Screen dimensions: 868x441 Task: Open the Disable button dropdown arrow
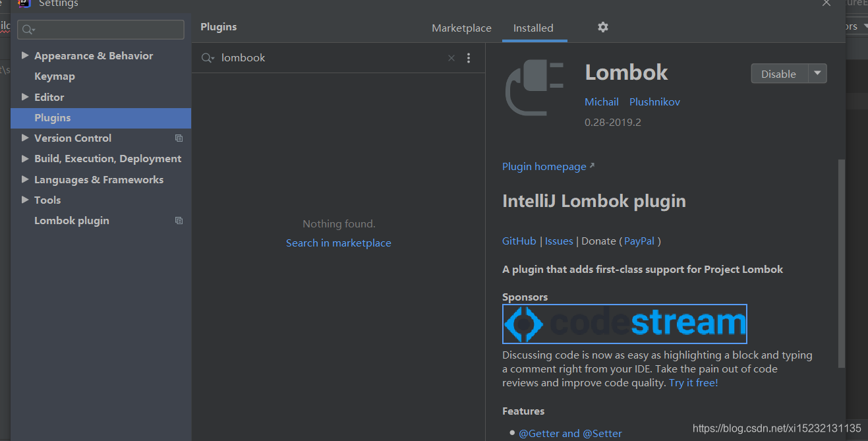(x=817, y=74)
